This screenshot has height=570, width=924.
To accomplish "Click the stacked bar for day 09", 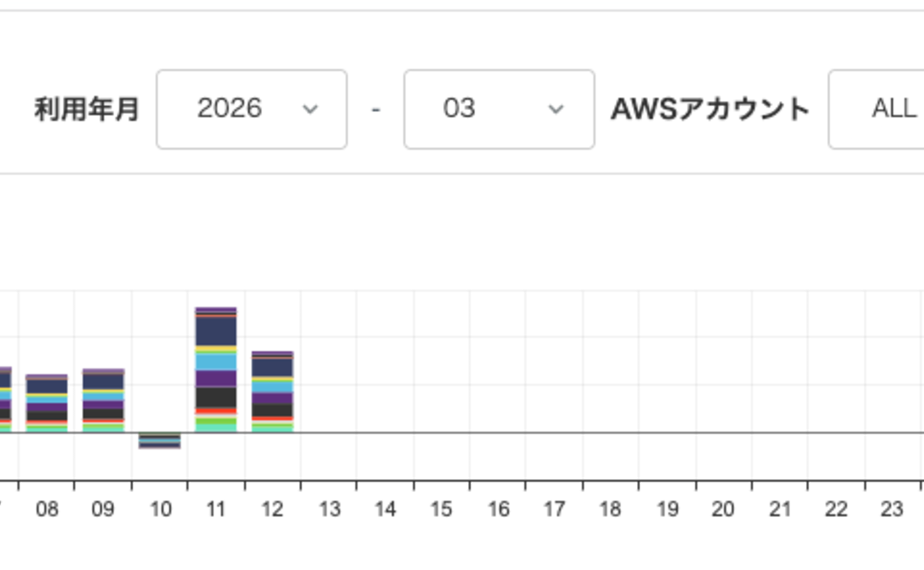I will tap(103, 400).
